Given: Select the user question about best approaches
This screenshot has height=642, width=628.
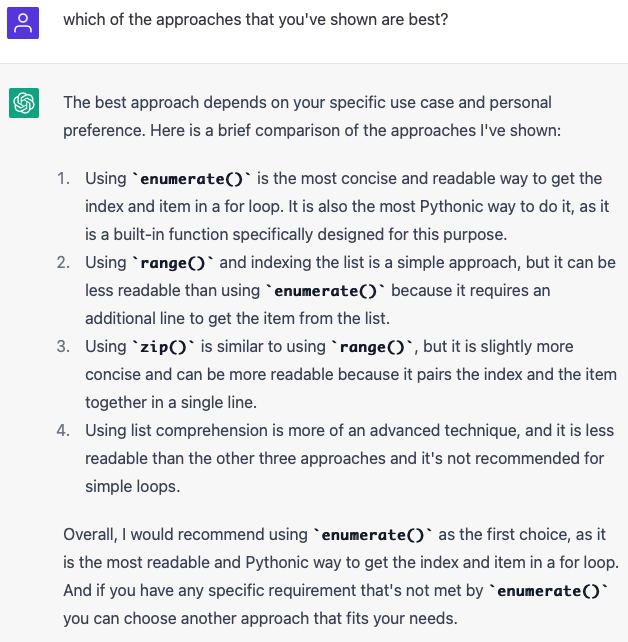Looking at the screenshot, I should tap(256, 20).
